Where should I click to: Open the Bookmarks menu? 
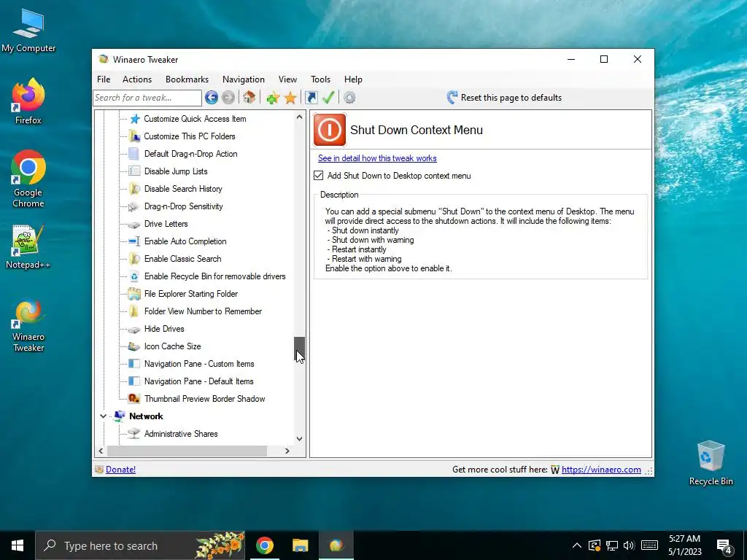(187, 79)
